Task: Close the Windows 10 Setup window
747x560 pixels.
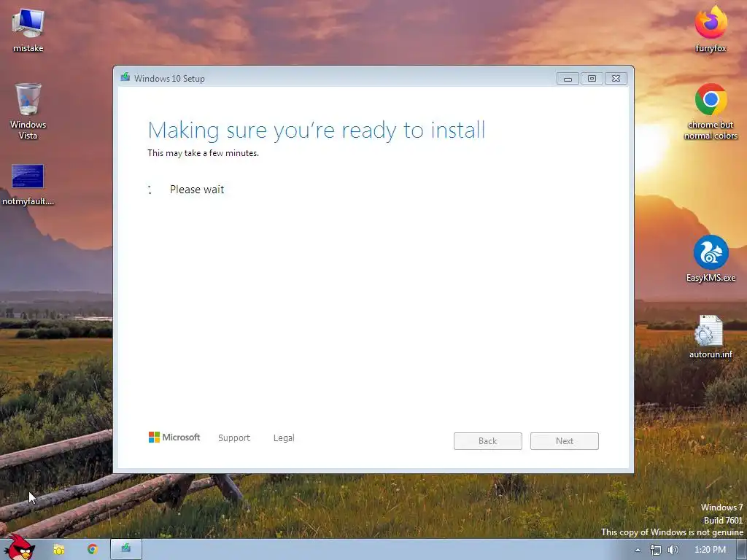Action: click(x=616, y=79)
